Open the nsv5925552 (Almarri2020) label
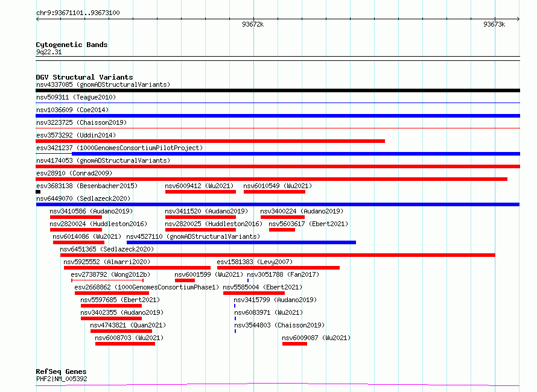Viewport: 537px width, 392px height. coord(107,262)
